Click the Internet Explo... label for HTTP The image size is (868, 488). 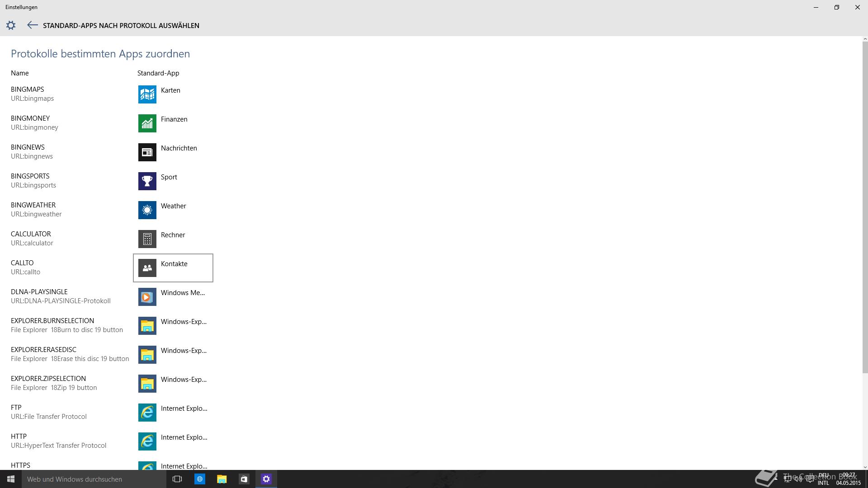184,437
